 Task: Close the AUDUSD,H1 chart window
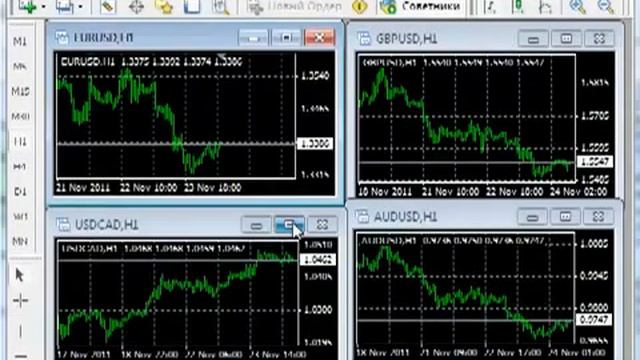pyautogui.click(x=598, y=216)
